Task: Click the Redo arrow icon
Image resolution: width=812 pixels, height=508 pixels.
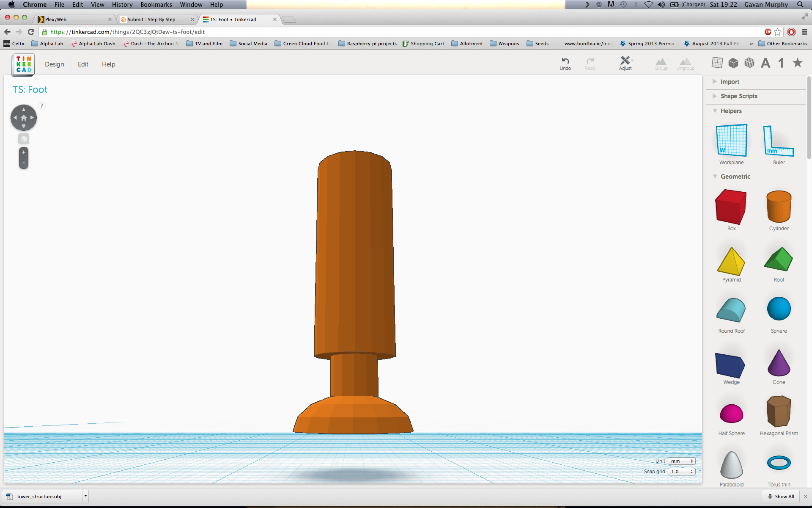Action: [x=590, y=61]
